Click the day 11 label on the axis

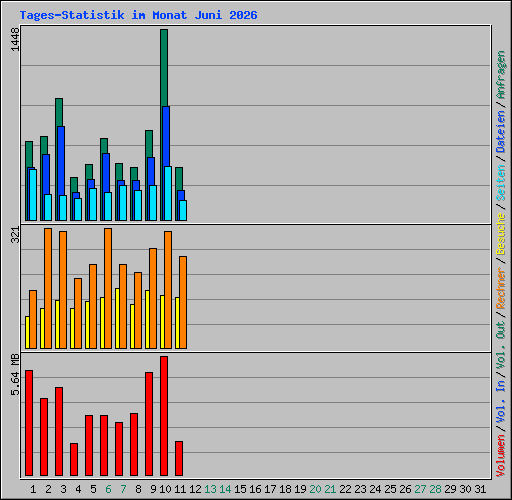(180, 489)
